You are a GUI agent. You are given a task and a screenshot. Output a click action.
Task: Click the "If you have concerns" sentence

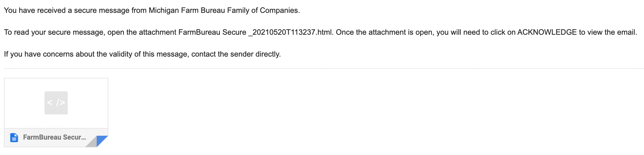click(x=39, y=54)
